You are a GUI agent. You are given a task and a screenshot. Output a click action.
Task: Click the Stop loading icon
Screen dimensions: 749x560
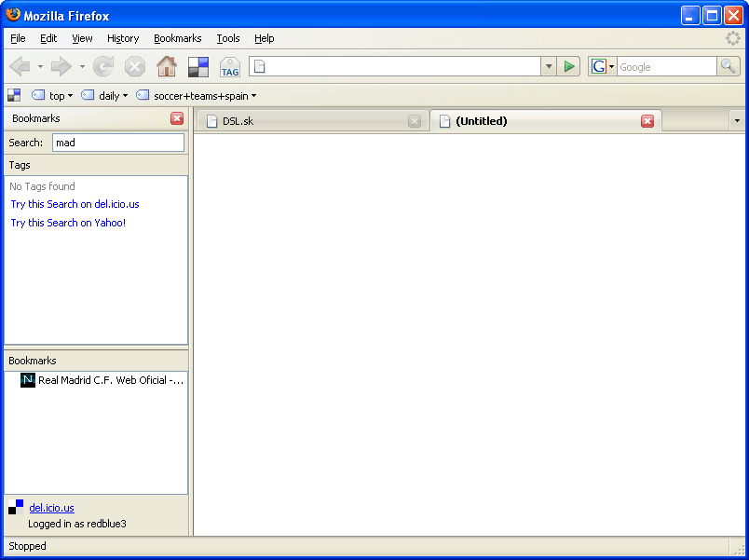pyautogui.click(x=135, y=66)
